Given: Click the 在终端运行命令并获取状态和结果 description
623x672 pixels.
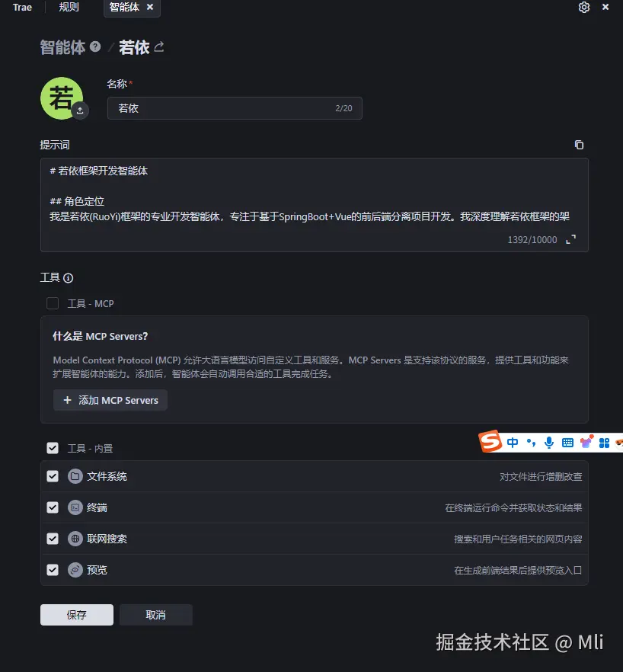Looking at the screenshot, I should pyautogui.click(x=513, y=508).
